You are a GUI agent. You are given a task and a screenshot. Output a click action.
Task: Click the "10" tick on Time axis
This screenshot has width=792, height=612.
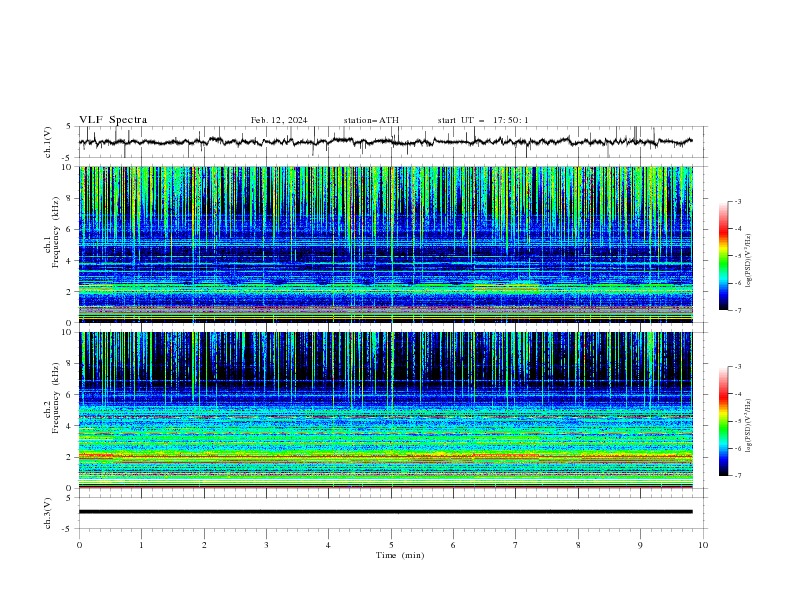click(703, 545)
